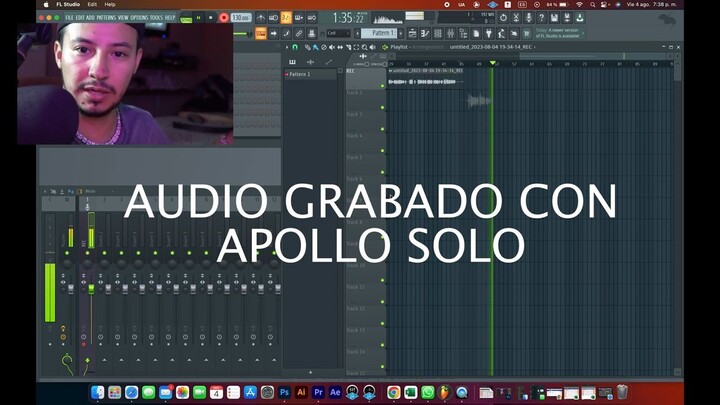Image resolution: width=720 pixels, height=405 pixels.
Task: Open the PATTERNS menu
Action: pyautogui.click(x=106, y=17)
